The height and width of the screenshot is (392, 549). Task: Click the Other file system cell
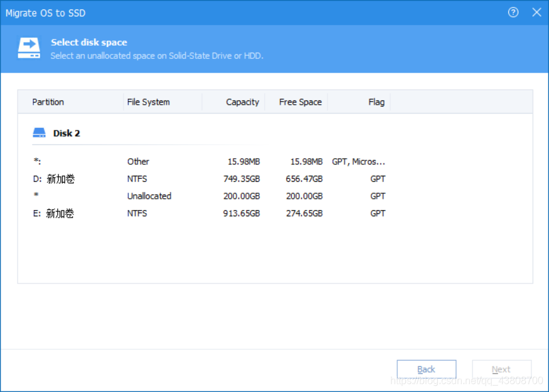(x=138, y=162)
